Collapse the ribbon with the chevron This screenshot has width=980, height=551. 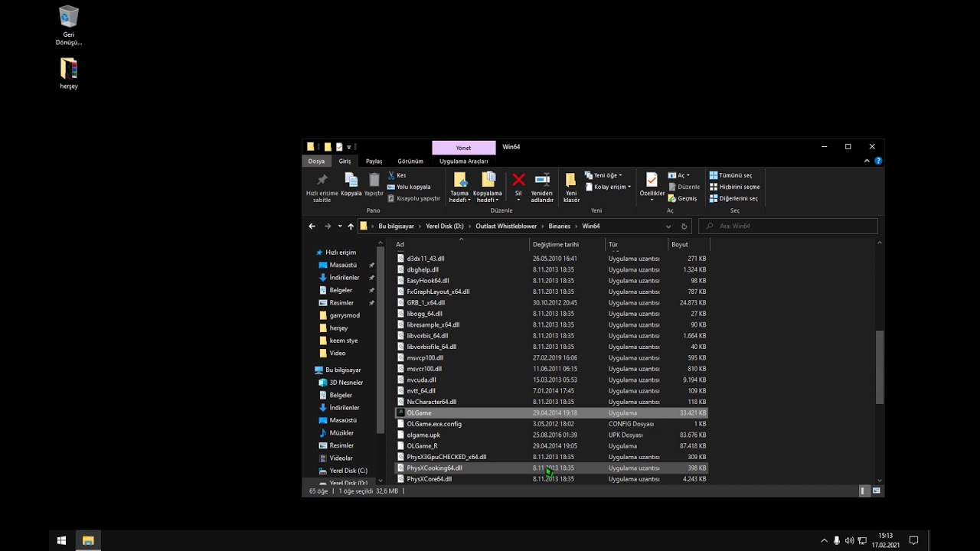[867, 161]
